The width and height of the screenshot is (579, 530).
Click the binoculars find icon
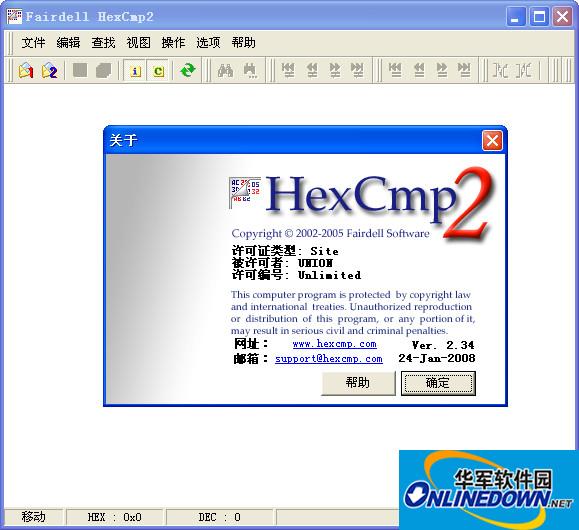click(225, 70)
